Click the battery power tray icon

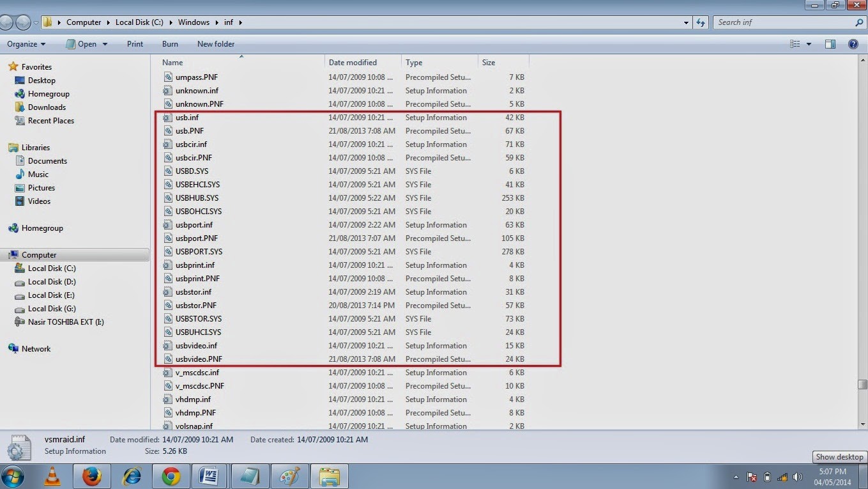pyautogui.click(x=768, y=477)
